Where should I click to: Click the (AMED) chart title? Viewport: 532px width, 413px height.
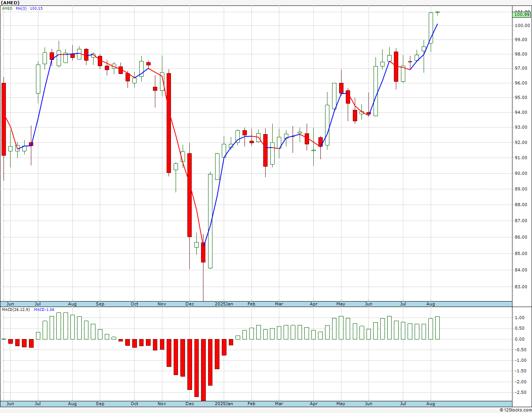[10, 3]
